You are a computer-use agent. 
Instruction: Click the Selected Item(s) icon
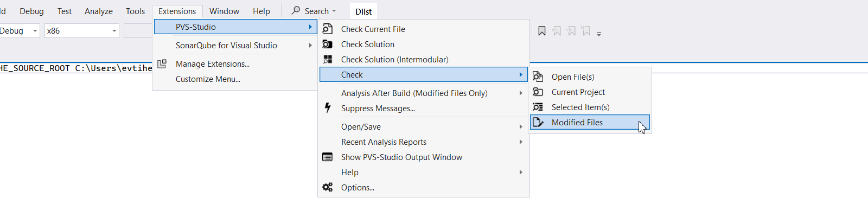[538, 107]
